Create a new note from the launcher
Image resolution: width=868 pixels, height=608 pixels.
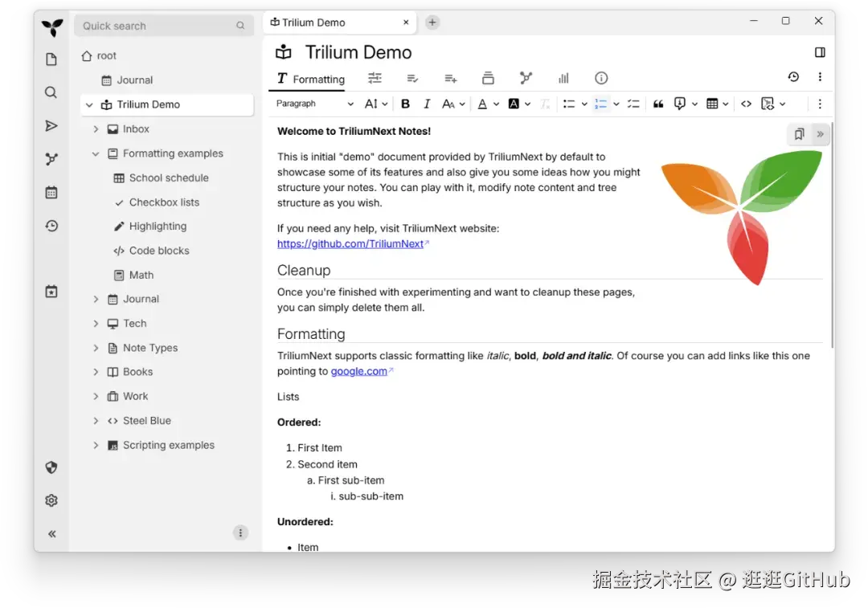coord(51,59)
